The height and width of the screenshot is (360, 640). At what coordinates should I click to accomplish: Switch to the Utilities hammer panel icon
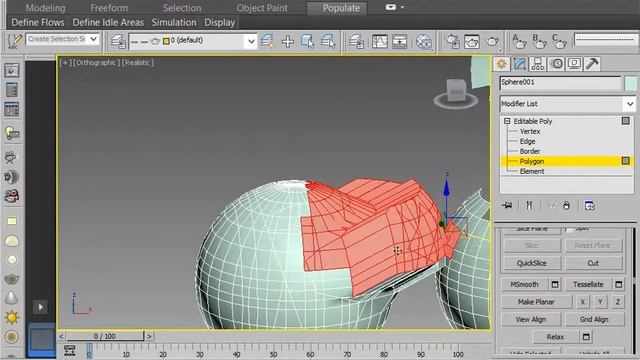pos(592,64)
